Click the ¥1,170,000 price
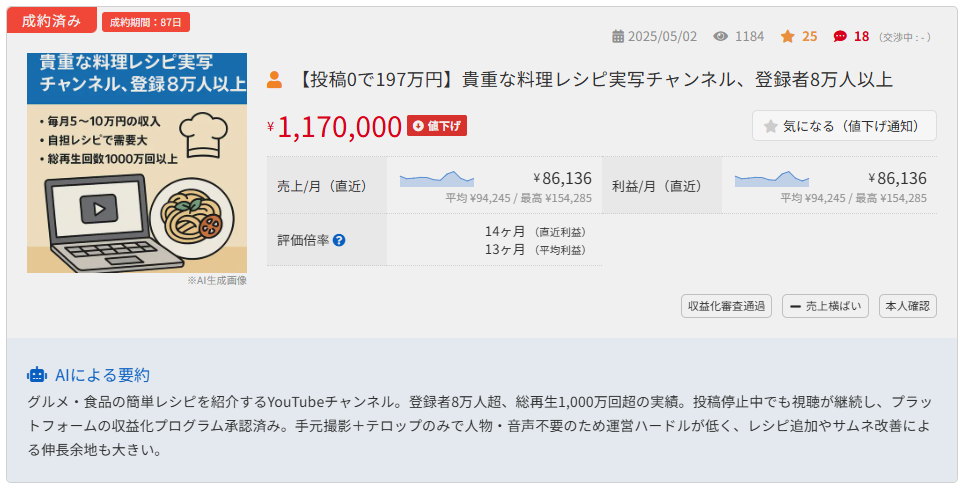The image size is (964, 489). pos(339,127)
